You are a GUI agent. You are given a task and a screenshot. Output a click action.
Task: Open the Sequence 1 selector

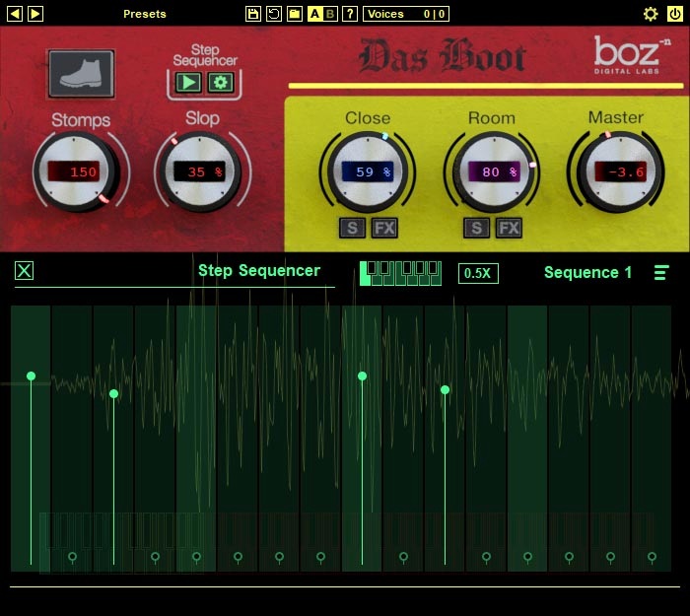click(x=587, y=272)
